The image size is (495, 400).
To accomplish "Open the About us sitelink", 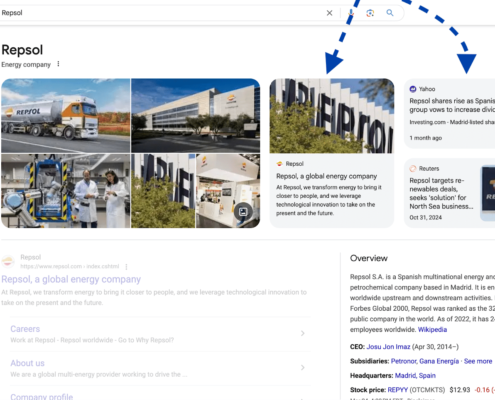I will click(27, 363).
